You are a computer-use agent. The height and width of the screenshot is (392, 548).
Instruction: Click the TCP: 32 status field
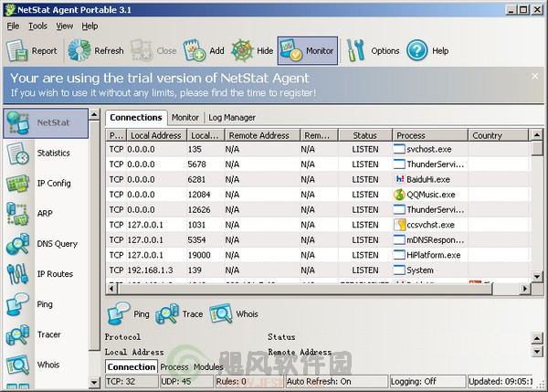pos(132,382)
